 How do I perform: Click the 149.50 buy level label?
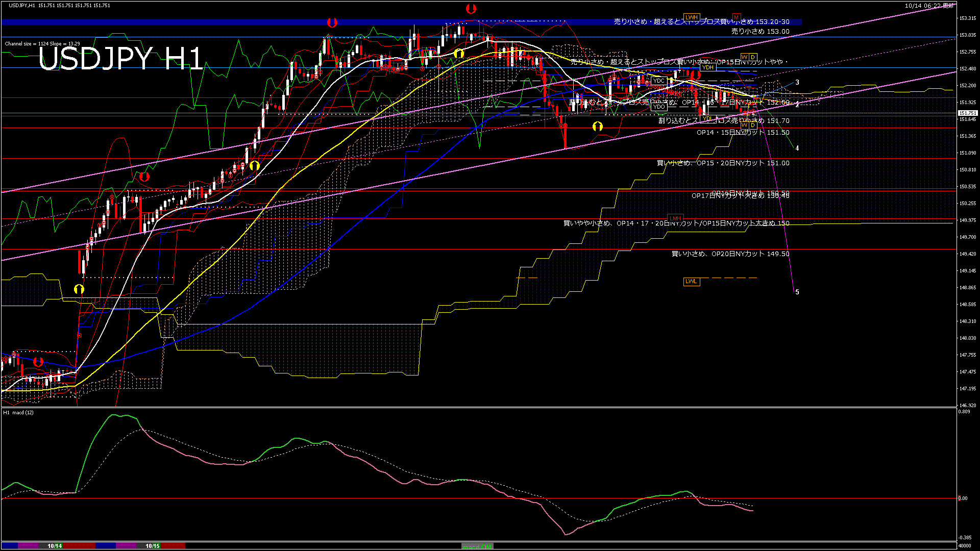(730, 254)
